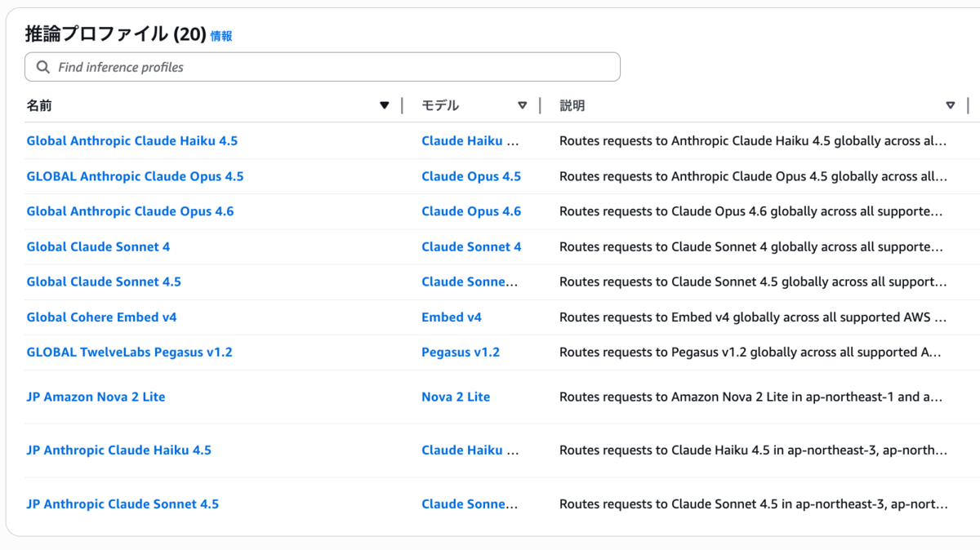This screenshot has height=550, width=980.
Task: Open model link in Global Haiku 4.5 row
Action: point(470,140)
